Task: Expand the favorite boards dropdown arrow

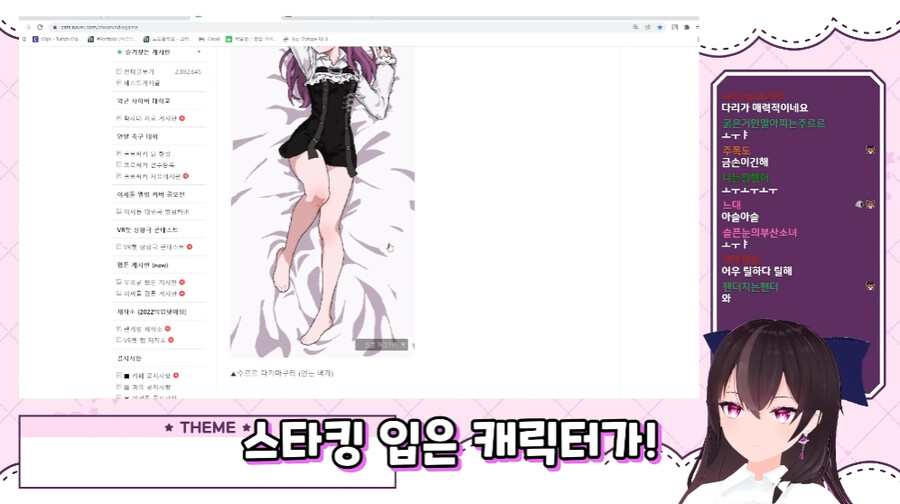Action: 199,52
